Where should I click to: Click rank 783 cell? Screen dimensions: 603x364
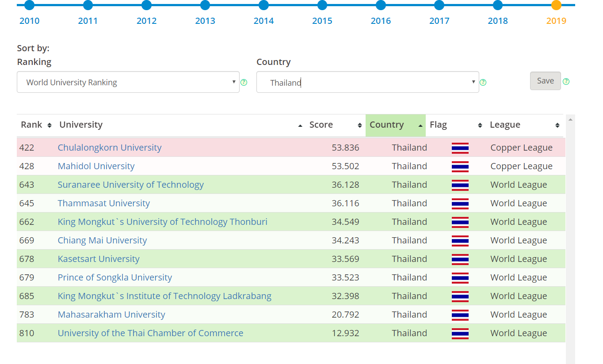27,315
